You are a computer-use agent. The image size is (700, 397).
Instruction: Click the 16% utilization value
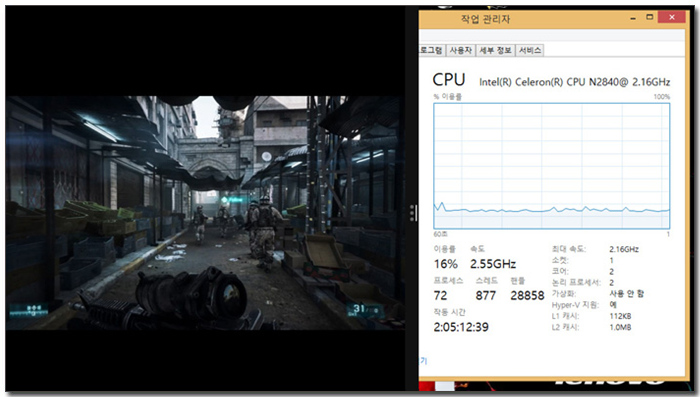tap(446, 264)
